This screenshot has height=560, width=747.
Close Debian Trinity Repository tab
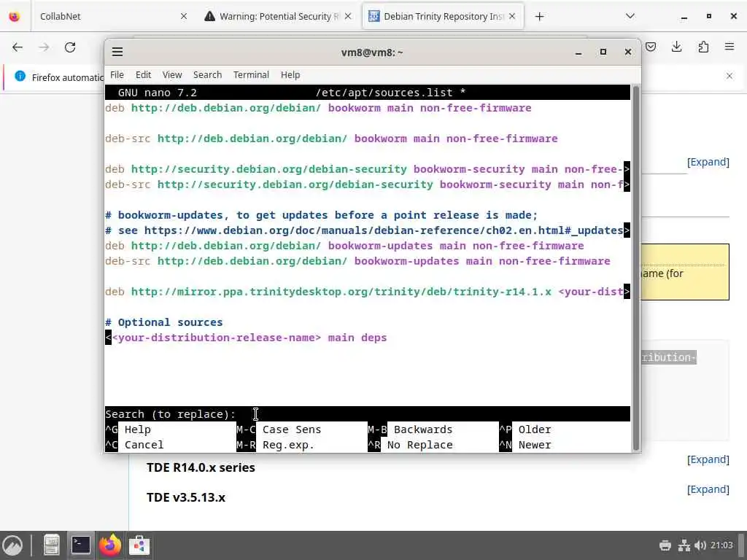pos(512,16)
